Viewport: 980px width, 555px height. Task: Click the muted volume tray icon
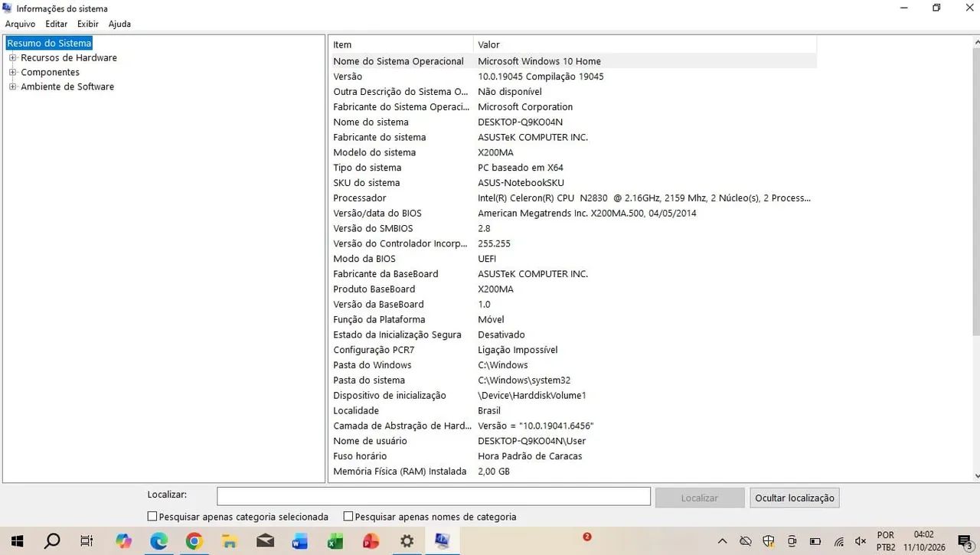[x=860, y=541]
